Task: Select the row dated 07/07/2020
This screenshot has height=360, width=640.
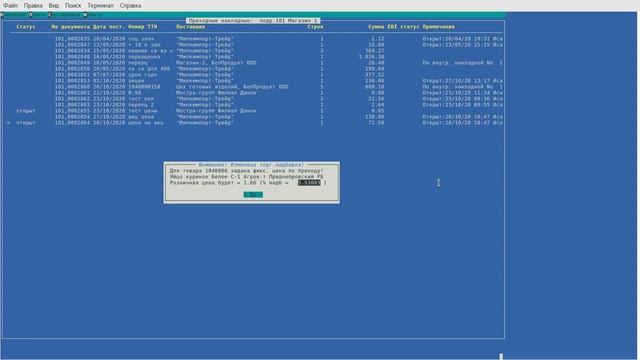Action: coord(256,75)
